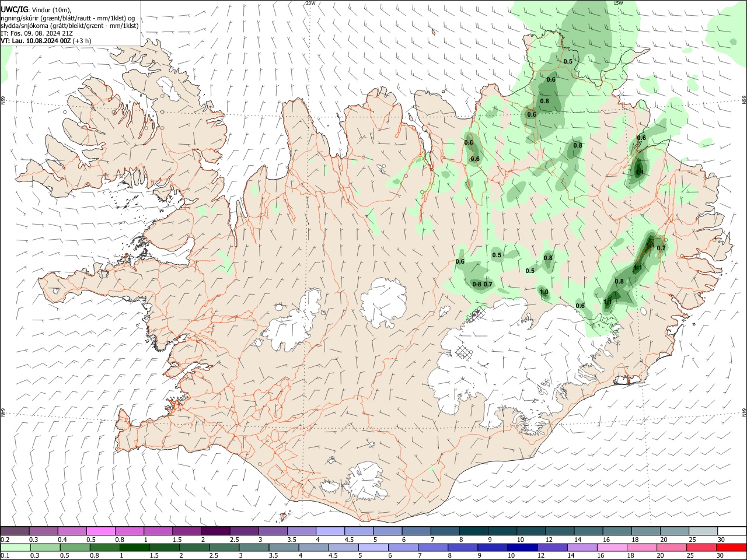Select the 'rigning/skúrir' legend description line
Screen dimensions: 747x560
pos(68,18)
